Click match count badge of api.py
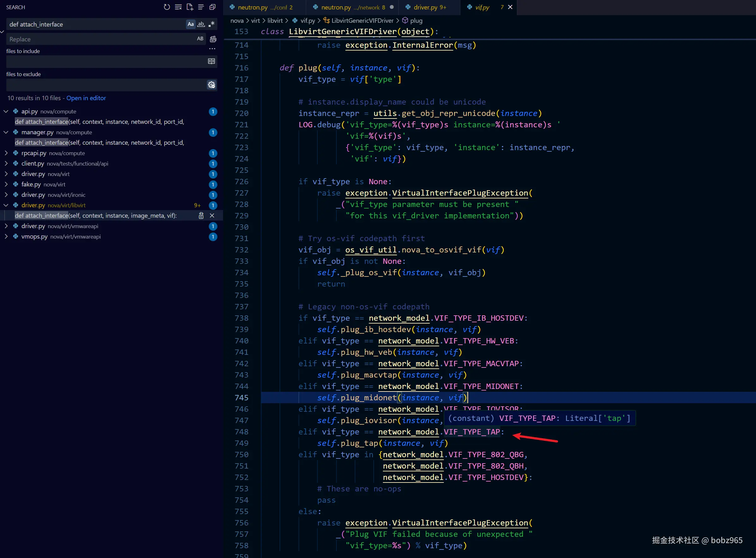Screen dimensions: 756x558 click(213, 112)
